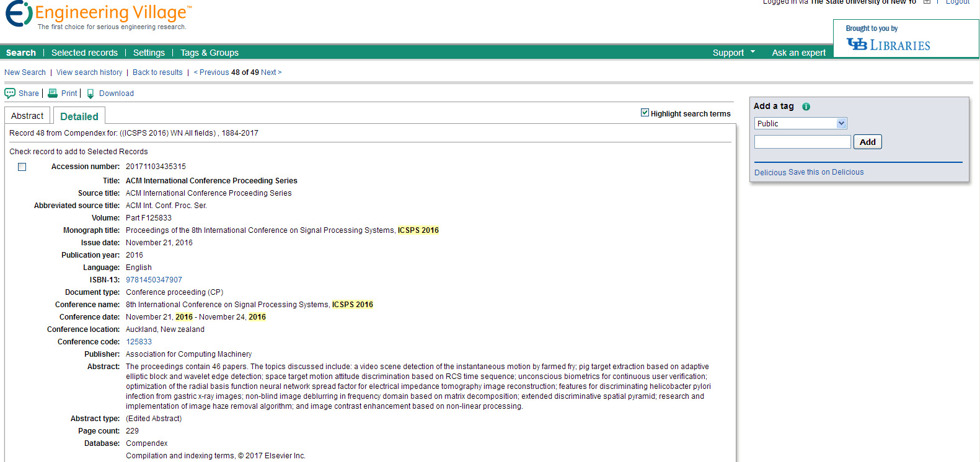Click the Issue date value November 21, 2016
The width and height of the screenshot is (980, 462).
(159, 243)
